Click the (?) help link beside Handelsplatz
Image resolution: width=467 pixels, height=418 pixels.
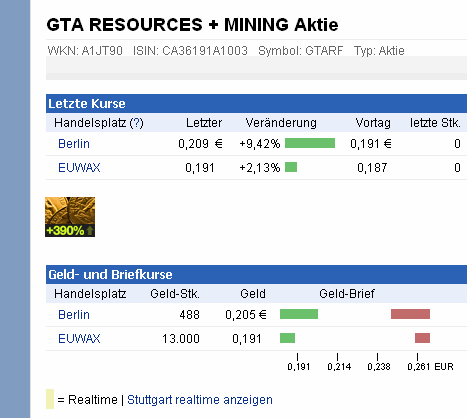tap(136, 123)
